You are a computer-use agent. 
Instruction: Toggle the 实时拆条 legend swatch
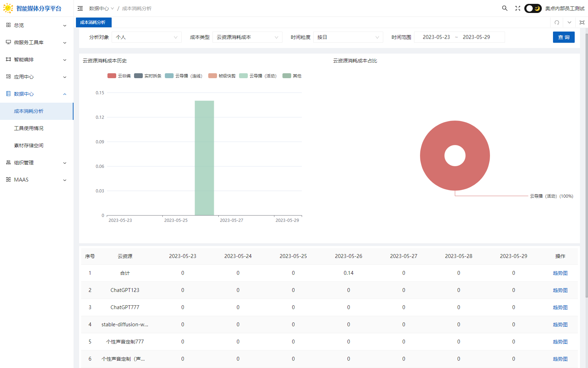pos(138,76)
